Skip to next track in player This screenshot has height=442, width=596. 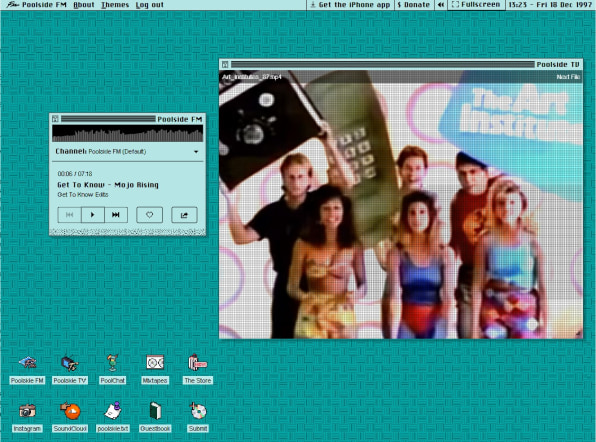coord(116,215)
